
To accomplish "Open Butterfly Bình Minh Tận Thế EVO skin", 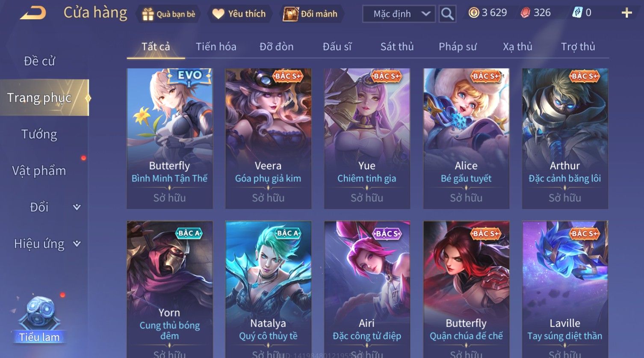I will coord(169,139).
